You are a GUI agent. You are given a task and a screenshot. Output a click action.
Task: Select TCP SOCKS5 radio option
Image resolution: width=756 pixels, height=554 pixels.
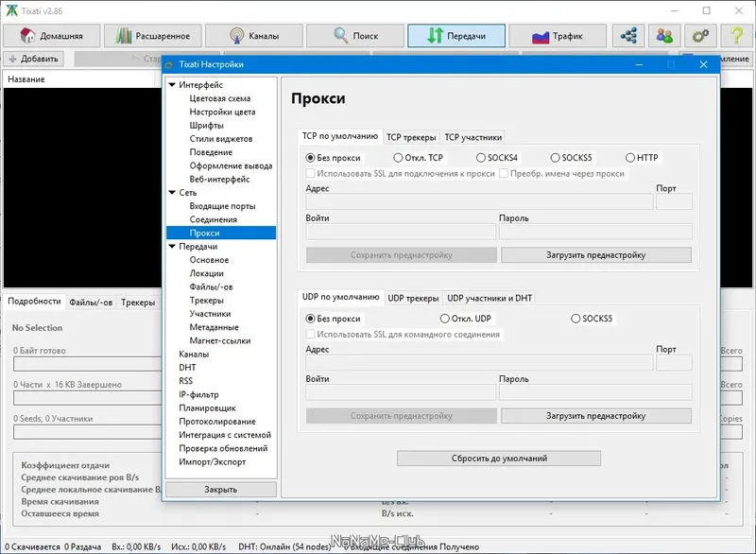(x=555, y=158)
